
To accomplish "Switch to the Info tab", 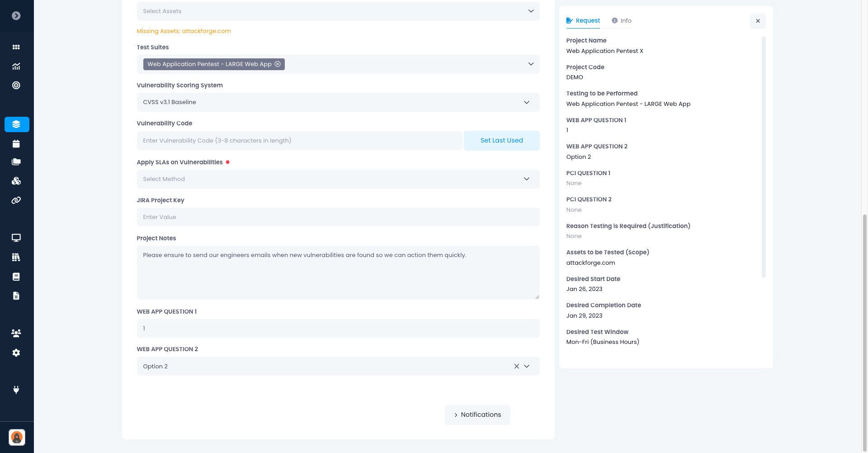I will tap(622, 21).
